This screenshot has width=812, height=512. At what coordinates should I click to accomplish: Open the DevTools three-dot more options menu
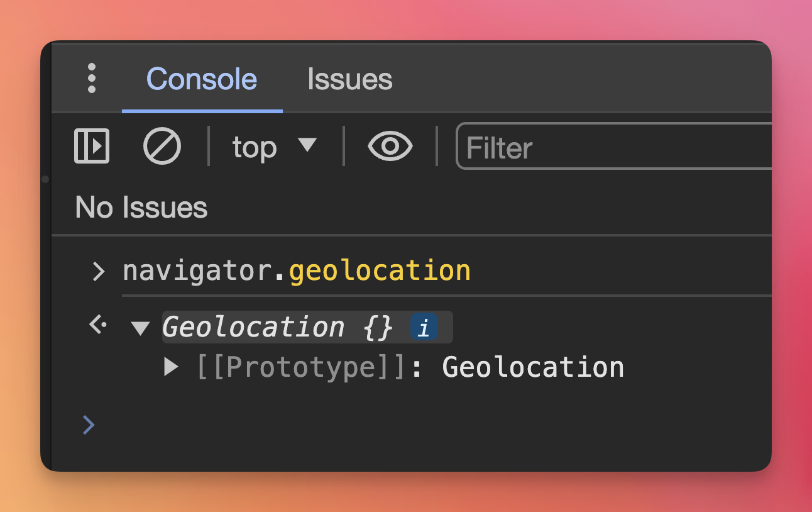[x=92, y=78]
